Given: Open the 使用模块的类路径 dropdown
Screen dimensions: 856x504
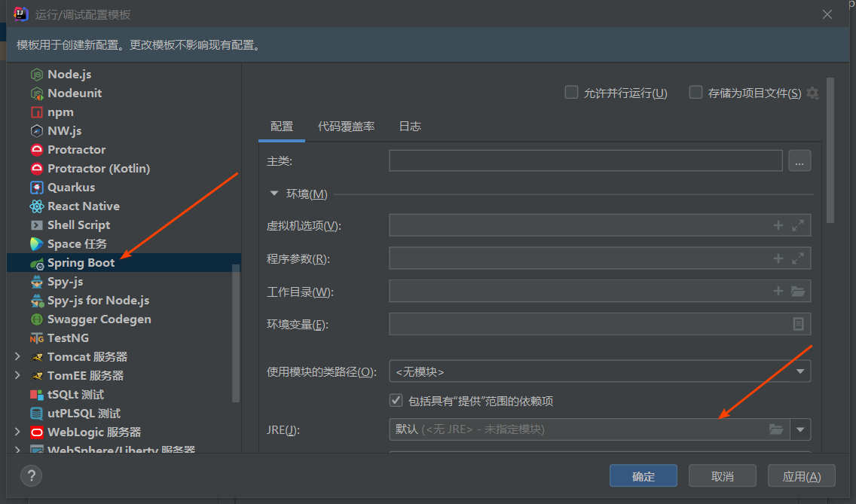Looking at the screenshot, I should point(800,371).
